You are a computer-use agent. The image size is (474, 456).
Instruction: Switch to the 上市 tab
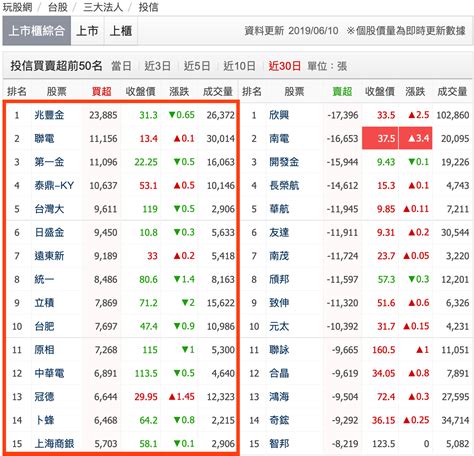point(87,31)
